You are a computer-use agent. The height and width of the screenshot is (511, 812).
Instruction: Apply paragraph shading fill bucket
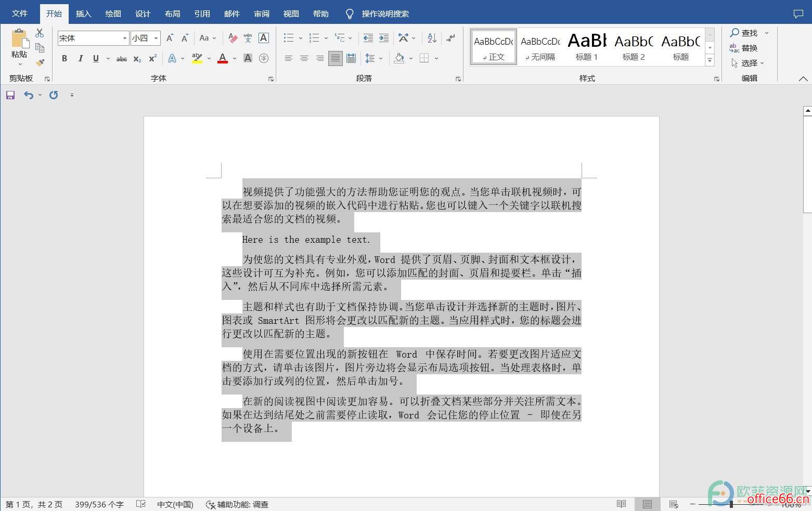(399, 58)
